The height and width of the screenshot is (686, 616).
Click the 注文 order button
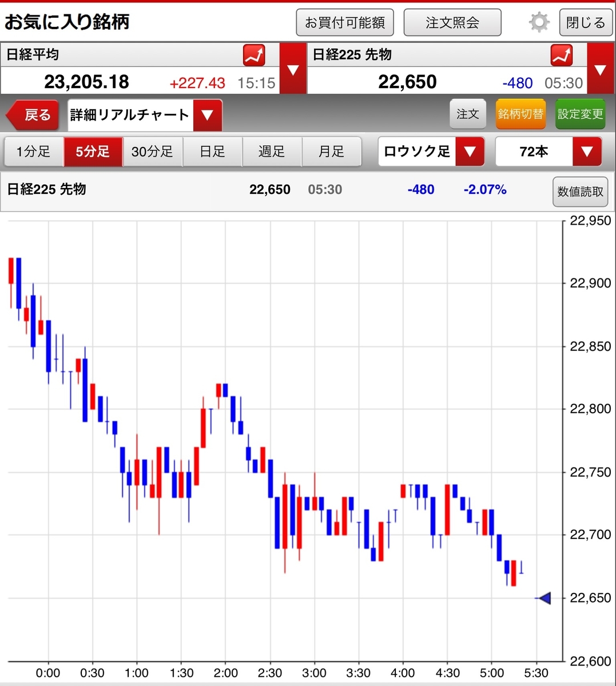pyautogui.click(x=468, y=114)
